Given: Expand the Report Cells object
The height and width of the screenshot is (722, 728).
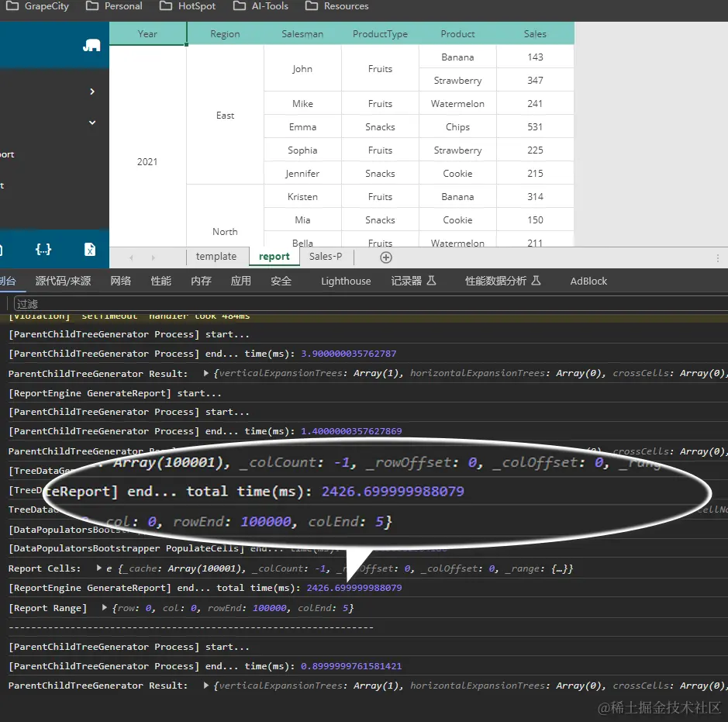Looking at the screenshot, I should (x=99, y=568).
